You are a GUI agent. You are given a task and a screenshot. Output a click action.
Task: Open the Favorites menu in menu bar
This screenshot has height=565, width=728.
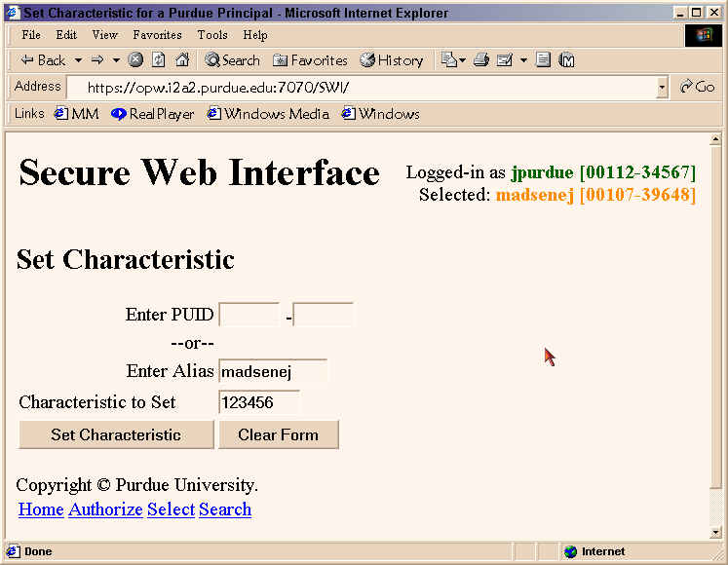pyautogui.click(x=157, y=35)
